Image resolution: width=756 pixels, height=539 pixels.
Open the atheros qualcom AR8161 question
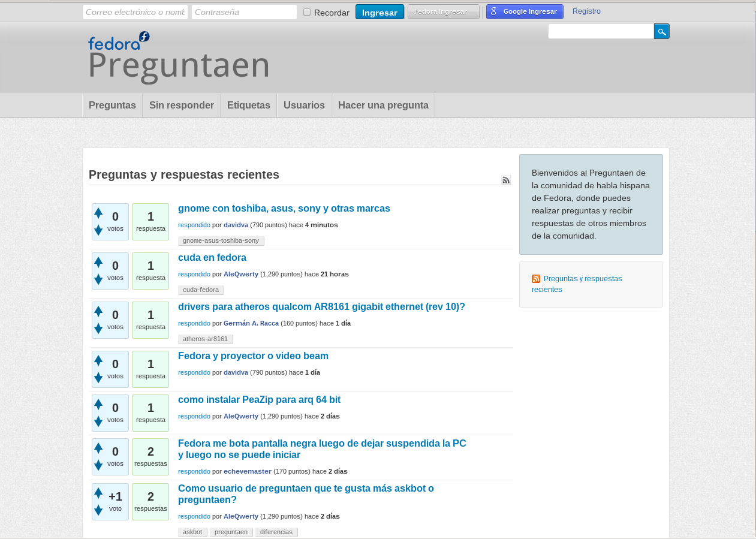click(x=321, y=307)
